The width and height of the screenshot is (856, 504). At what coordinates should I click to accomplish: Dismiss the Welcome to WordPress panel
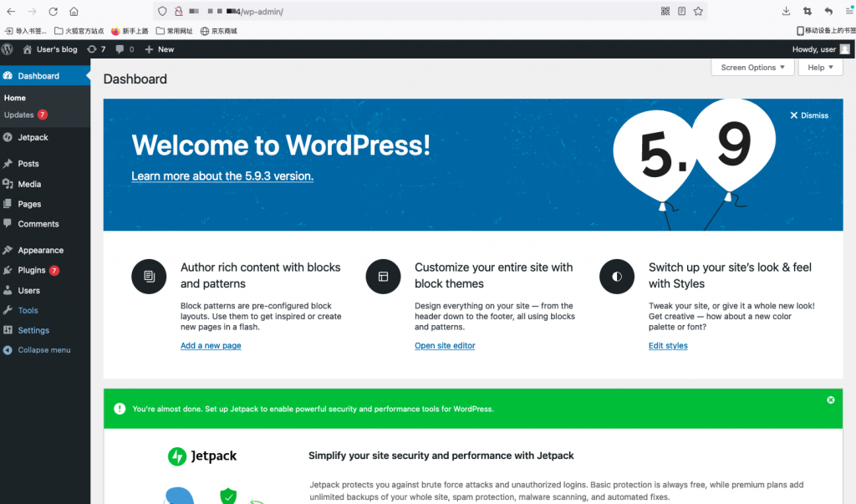tap(809, 115)
